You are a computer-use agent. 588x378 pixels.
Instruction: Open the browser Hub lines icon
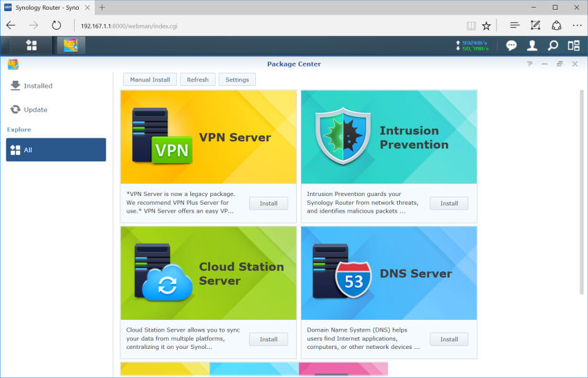[515, 25]
